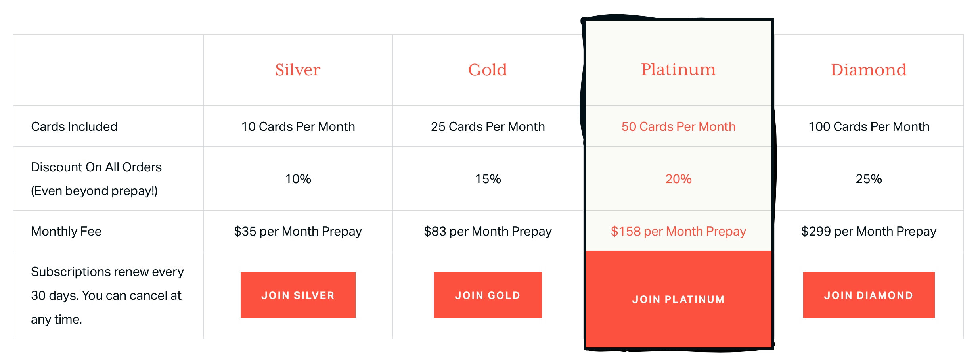Click the Join Diamond button

click(869, 295)
